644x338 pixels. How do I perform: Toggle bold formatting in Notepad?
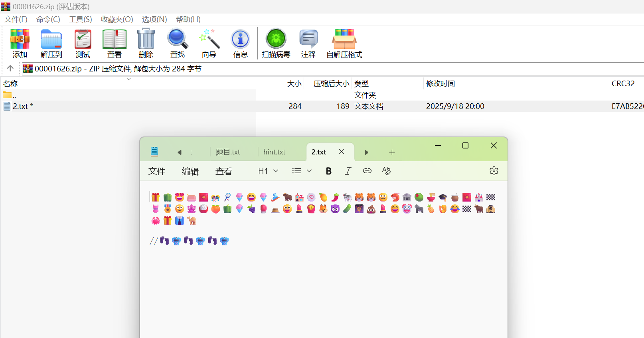(328, 171)
